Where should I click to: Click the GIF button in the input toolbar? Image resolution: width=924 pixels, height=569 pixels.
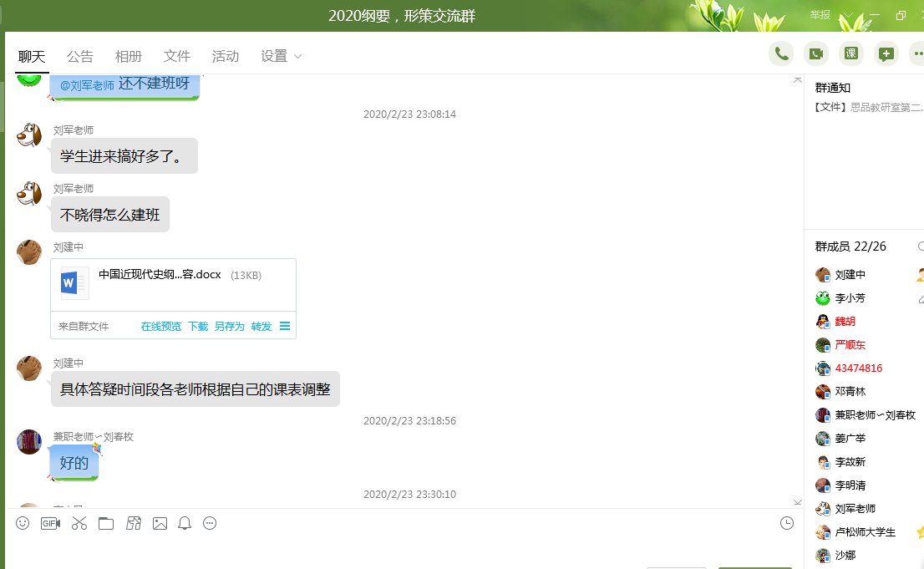50,523
